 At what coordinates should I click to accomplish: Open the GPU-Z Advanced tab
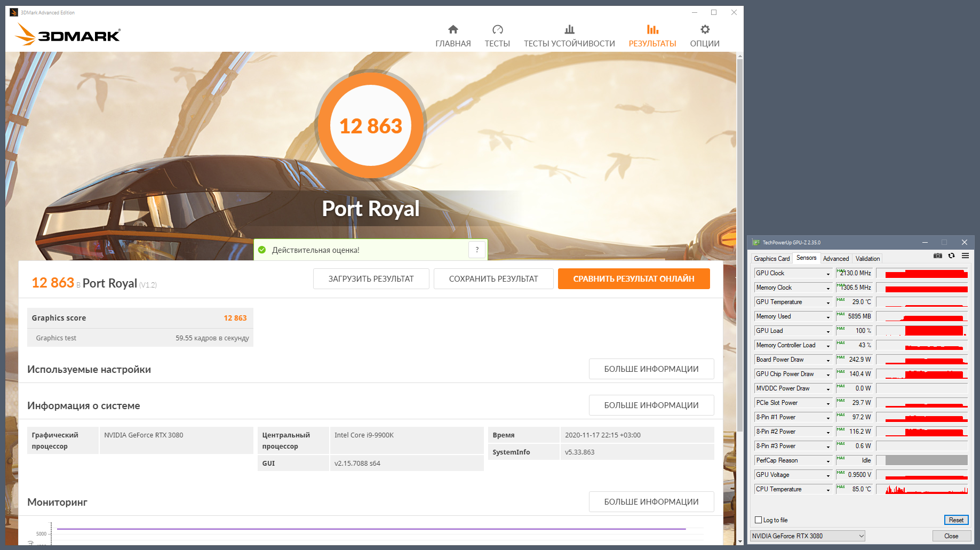pyautogui.click(x=836, y=259)
